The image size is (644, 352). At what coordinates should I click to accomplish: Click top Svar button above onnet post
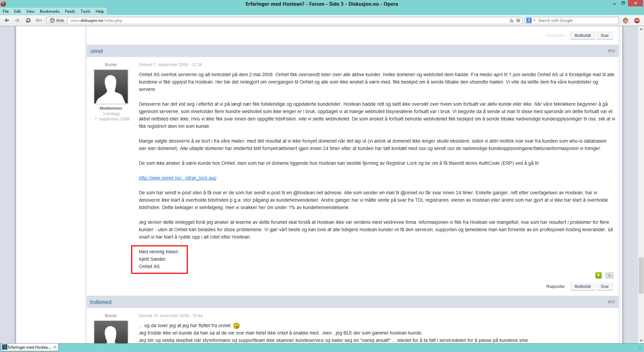click(605, 36)
